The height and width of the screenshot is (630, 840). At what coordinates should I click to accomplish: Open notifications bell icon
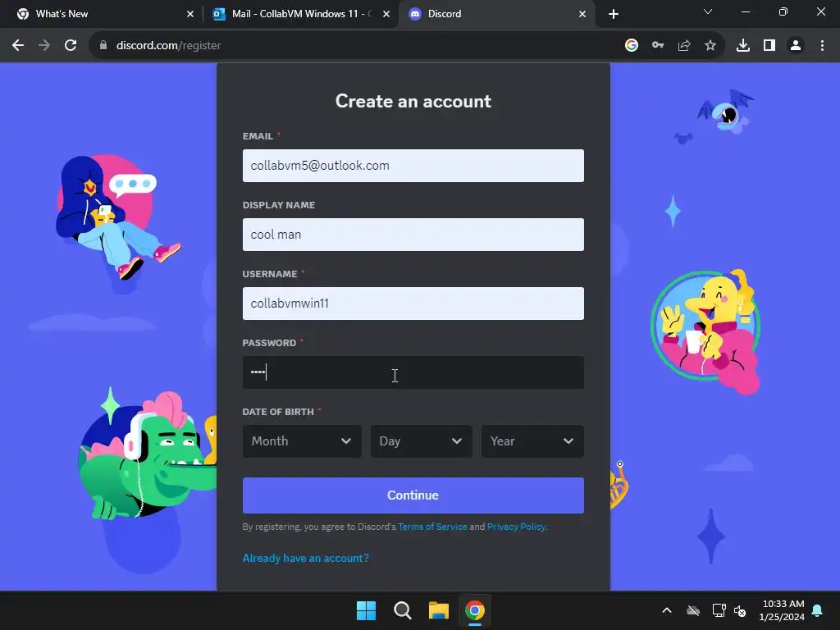(x=818, y=610)
